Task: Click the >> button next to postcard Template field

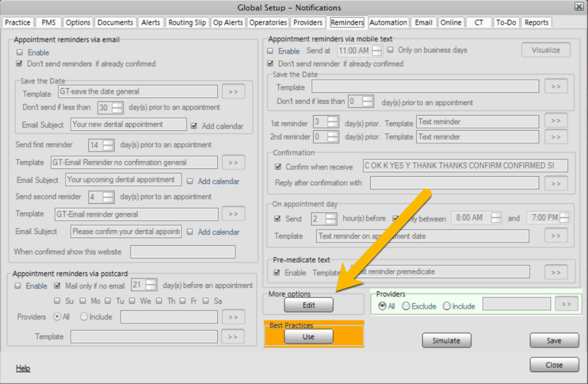Action: point(232,337)
